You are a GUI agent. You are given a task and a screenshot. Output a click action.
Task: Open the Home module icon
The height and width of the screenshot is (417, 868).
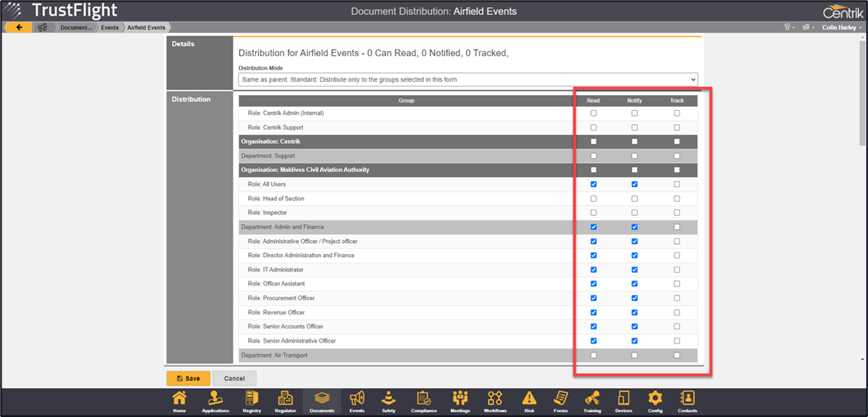[179, 401]
